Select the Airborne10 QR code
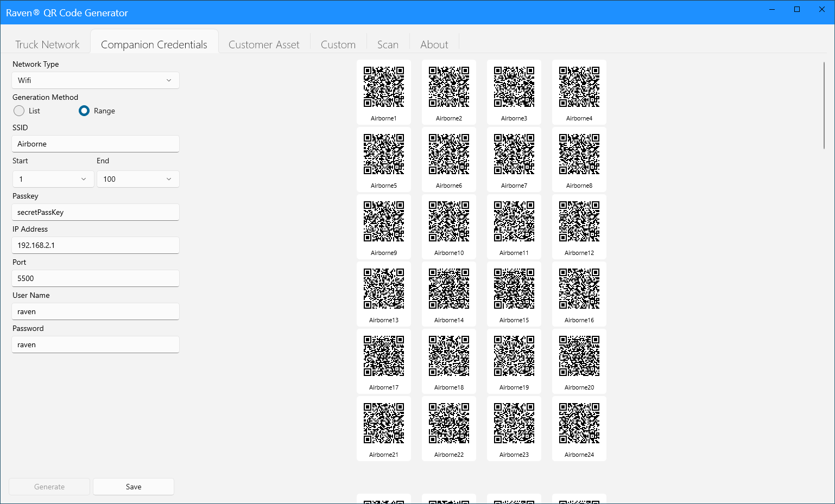The image size is (835, 504). point(449,227)
